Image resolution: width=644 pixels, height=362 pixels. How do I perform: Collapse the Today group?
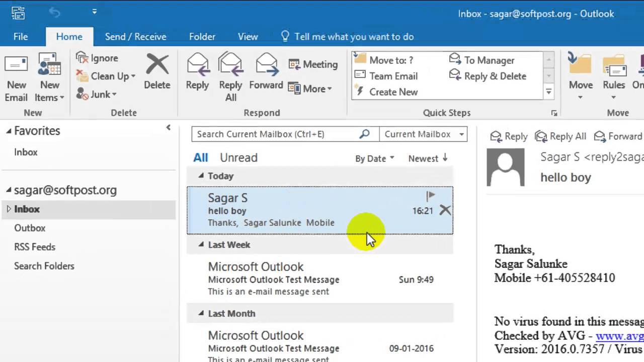[x=201, y=175]
